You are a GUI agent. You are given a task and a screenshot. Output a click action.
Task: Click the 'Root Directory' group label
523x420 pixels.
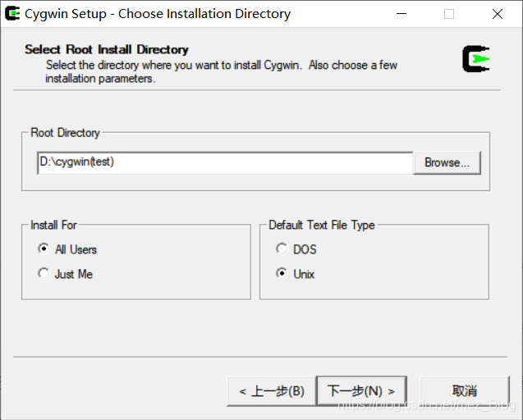[65, 133]
